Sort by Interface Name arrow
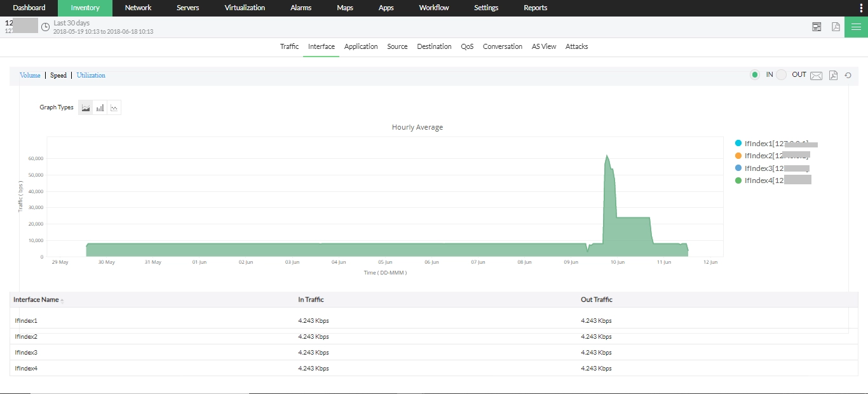 [x=62, y=301]
